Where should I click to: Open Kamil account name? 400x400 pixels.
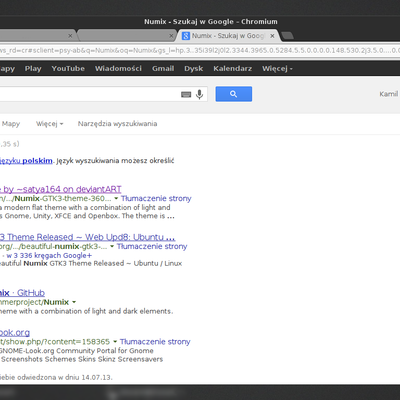[389, 94]
